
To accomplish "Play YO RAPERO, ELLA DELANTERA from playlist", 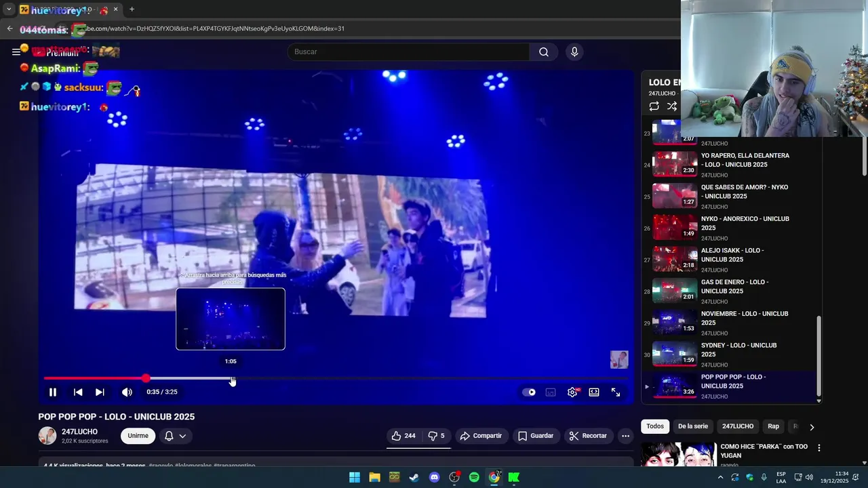I will click(x=745, y=160).
